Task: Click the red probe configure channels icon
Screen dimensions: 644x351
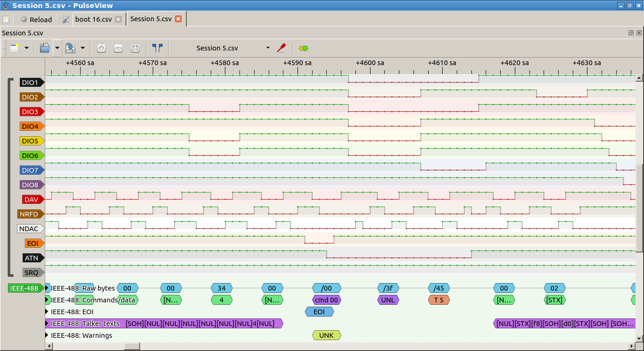Action: tap(281, 48)
